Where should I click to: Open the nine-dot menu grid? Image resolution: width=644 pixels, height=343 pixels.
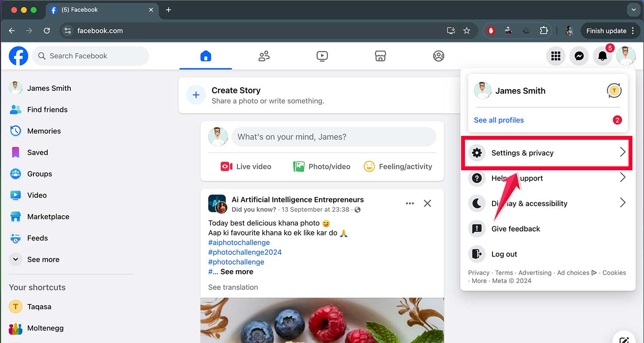(556, 56)
